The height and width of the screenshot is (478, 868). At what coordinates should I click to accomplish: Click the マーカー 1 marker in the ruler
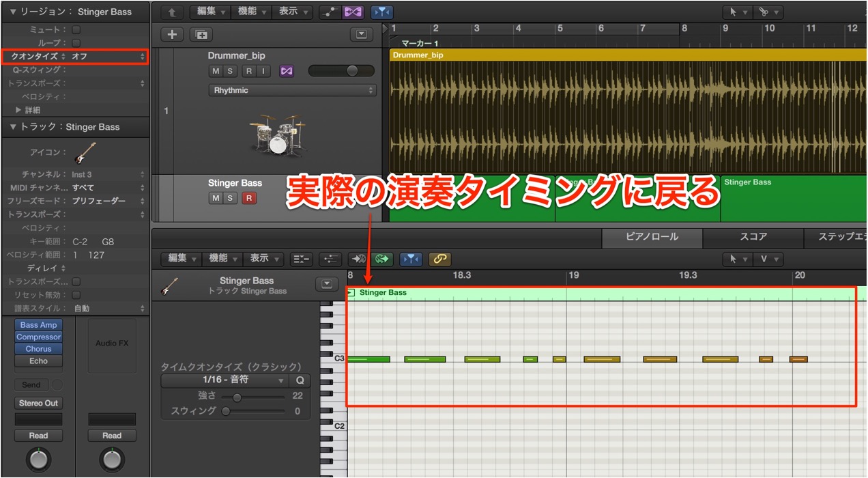418,43
